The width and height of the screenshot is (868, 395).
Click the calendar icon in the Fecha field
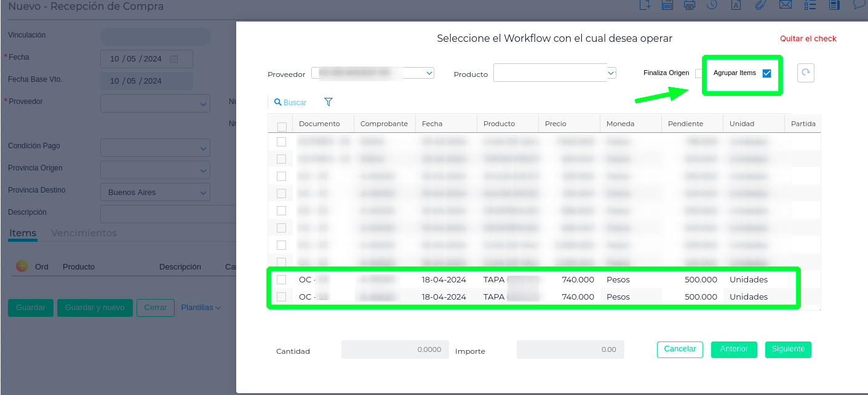(173, 59)
